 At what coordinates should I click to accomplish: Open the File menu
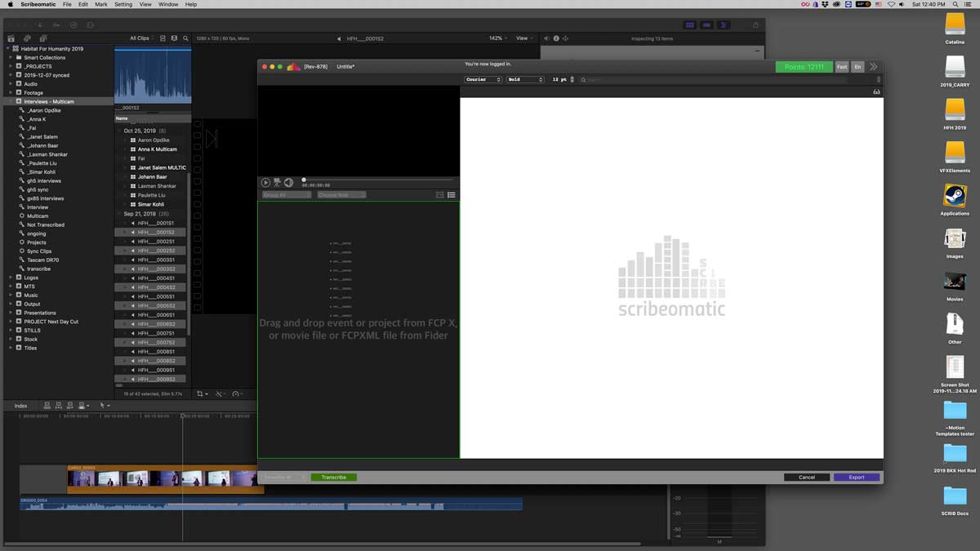click(x=67, y=4)
